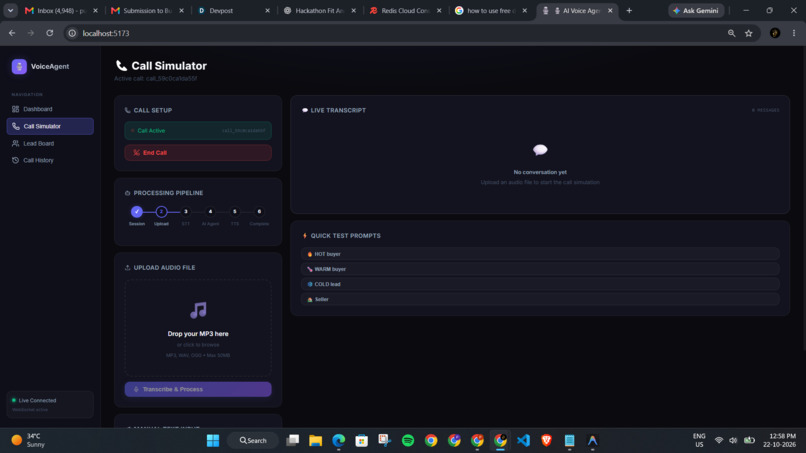
Task: Open the tab search dropdown arrow
Action: coord(10,10)
